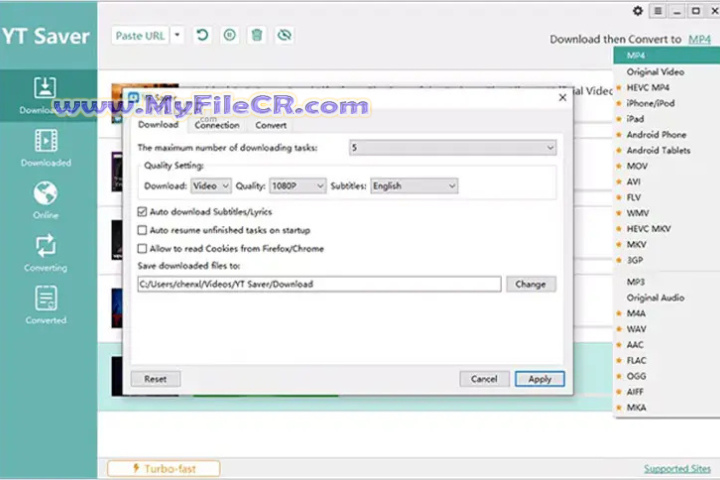Select iPad format

(x=667, y=119)
